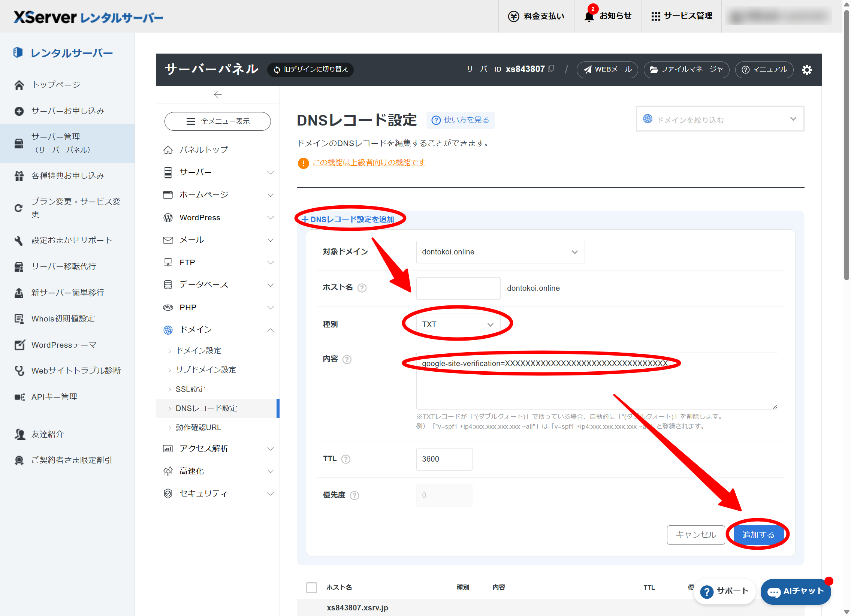Click the サーバーお申し込み plus icon

(19, 111)
